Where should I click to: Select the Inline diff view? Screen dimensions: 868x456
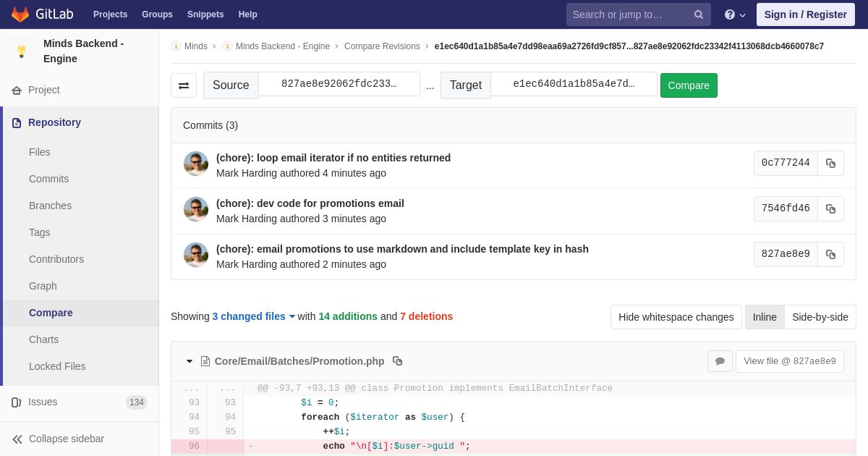point(765,317)
